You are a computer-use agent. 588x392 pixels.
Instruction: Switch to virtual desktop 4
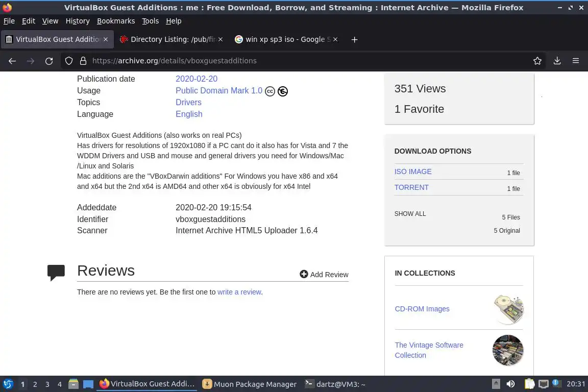pos(60,384)
